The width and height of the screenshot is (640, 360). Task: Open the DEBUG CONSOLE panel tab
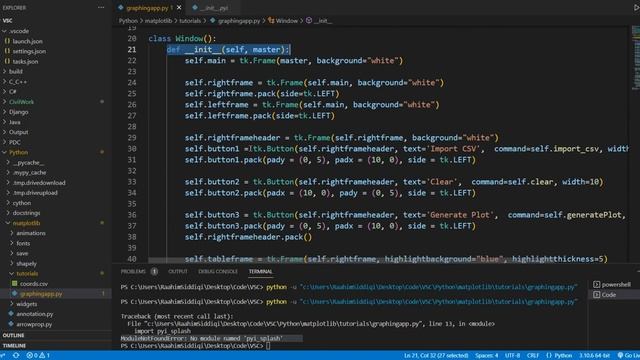click(218, 271)
